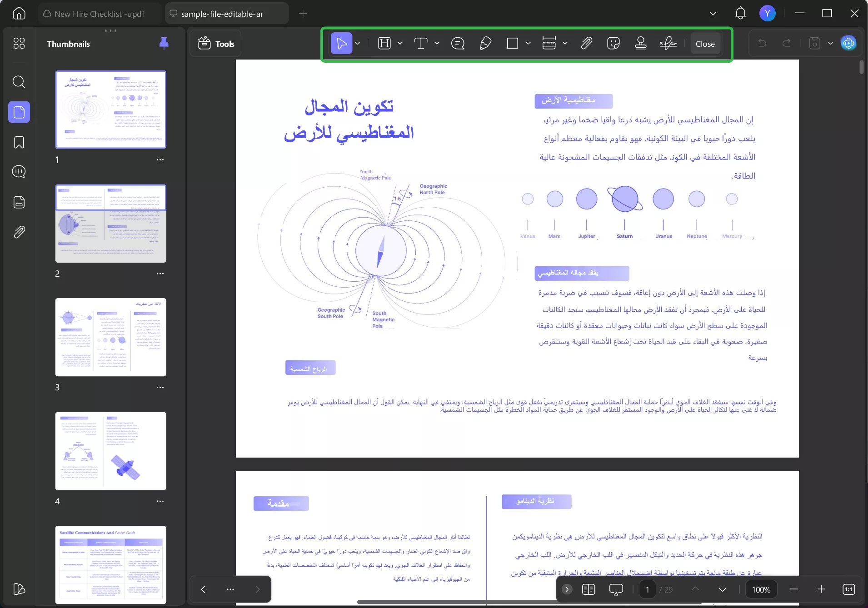Open the Comment annotation tool
Viewport: 868px width, 608px height.
click(x=458, y=43)
